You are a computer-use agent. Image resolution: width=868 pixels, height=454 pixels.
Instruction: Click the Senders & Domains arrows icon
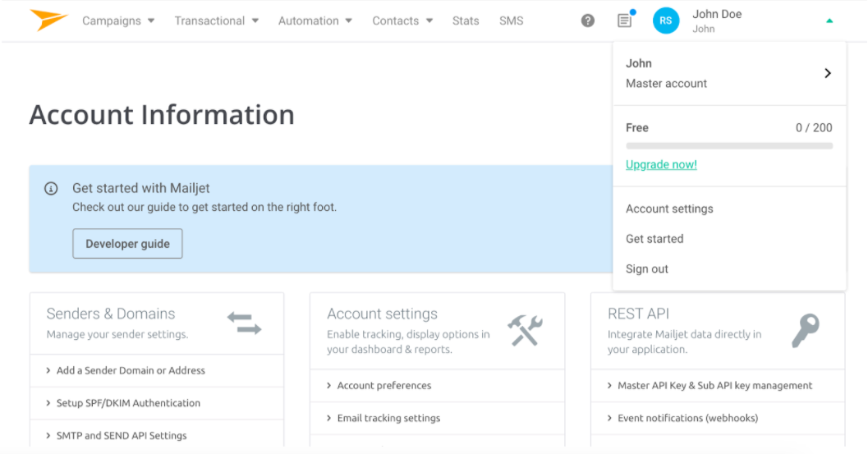click(x=244, y=323)
